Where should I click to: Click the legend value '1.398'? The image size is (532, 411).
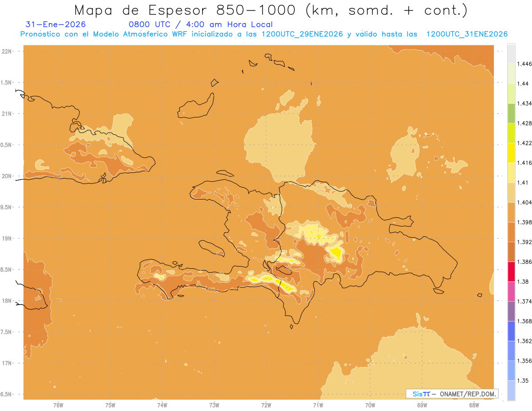point(525,222)
